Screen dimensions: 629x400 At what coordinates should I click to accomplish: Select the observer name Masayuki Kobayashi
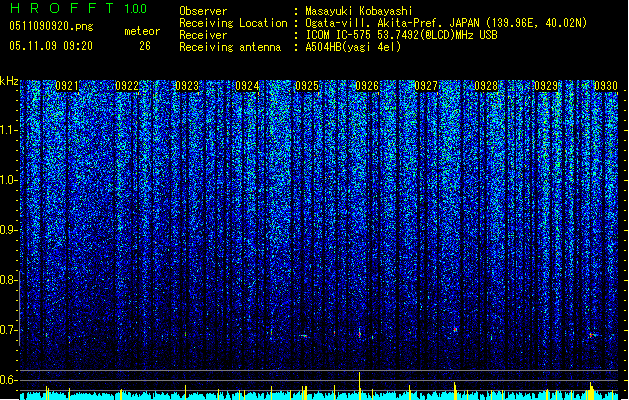tap(359, 11)
